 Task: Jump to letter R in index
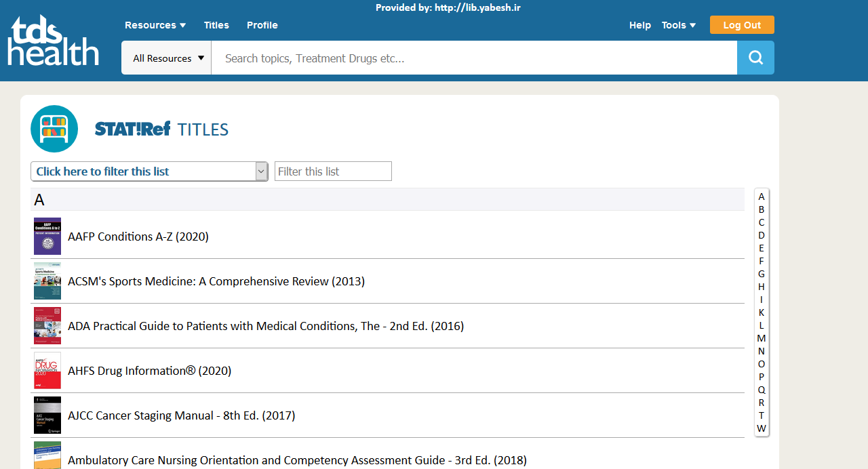click(x=762, y=403)
